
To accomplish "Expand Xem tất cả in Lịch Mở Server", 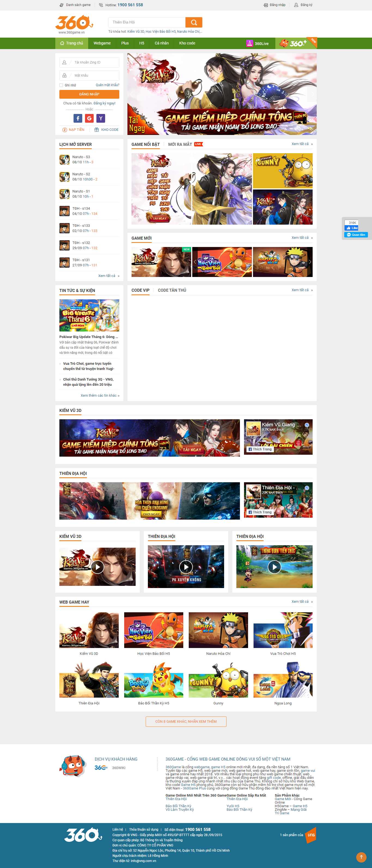I will pyautogui.click(x=109, y=276).
